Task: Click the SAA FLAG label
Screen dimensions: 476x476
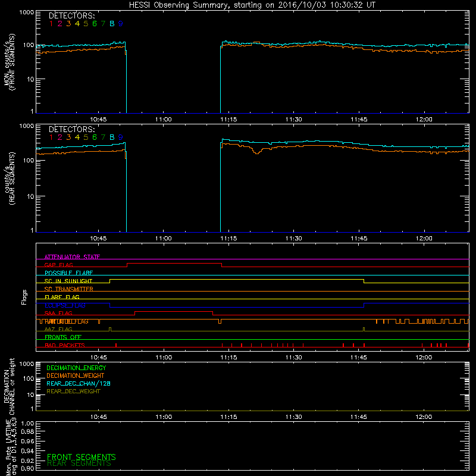Action: coord(58,313)
